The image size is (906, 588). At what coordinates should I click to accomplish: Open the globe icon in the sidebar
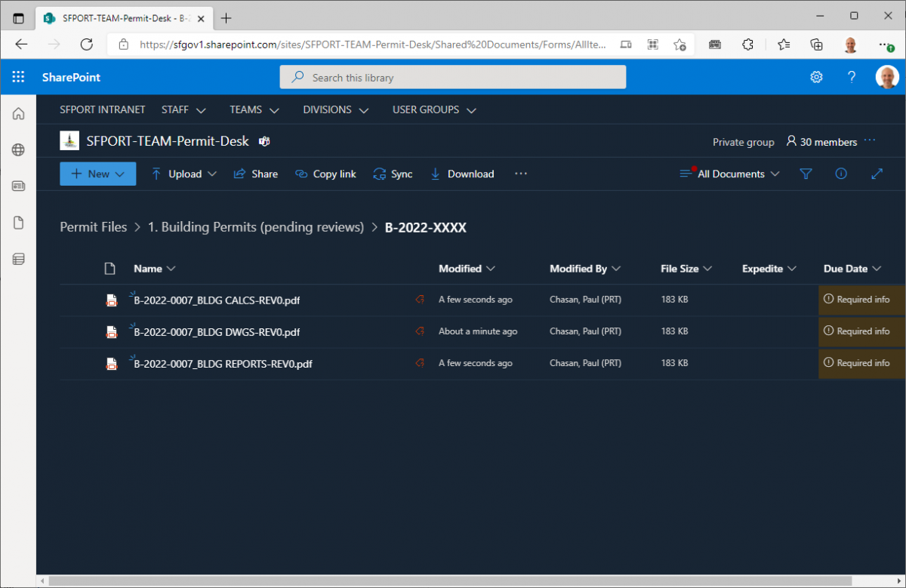tap(17, 149)
